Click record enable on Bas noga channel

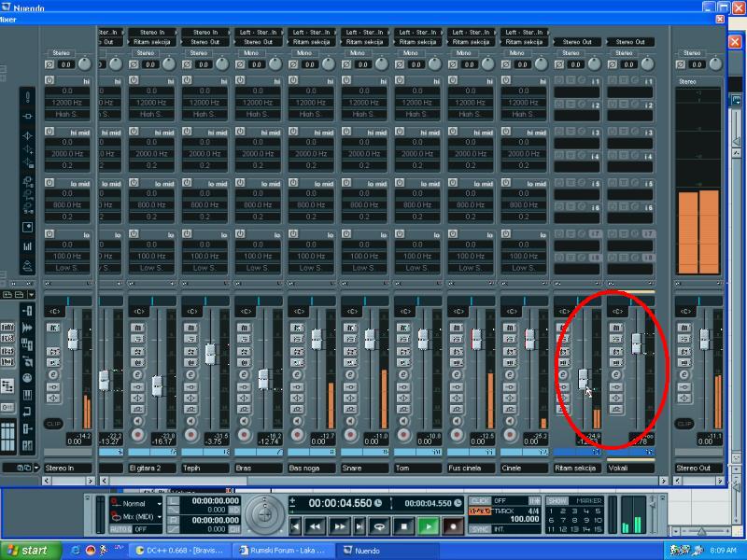298,435
